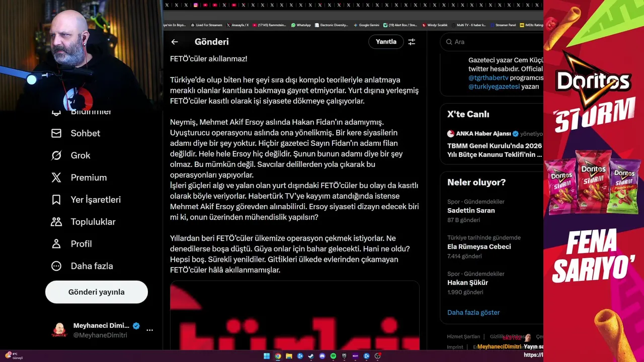The width and height of the screenshot is (644, 362).
Task: Click the Gönderi yayınla button
Action: [x=97, y=292]
